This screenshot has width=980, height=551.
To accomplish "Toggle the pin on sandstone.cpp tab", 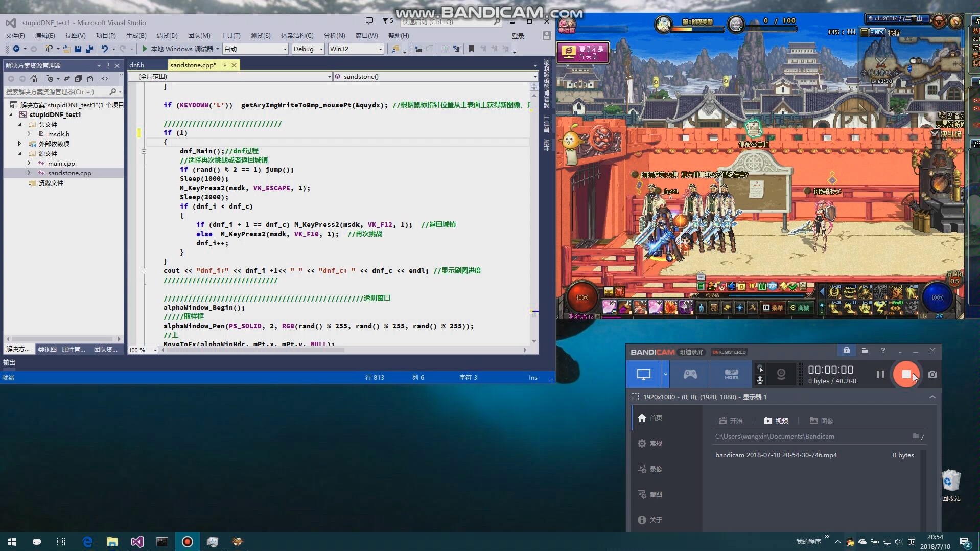I will 224,65.
